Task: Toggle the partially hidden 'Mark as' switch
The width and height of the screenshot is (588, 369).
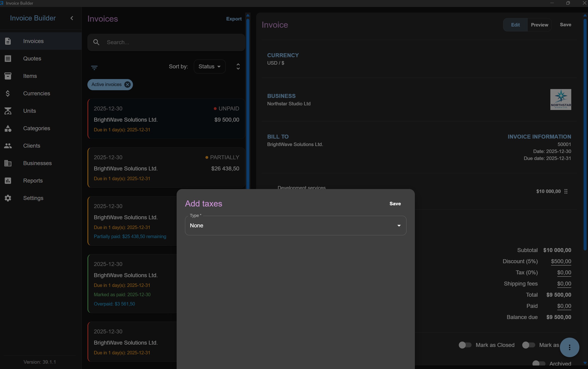Action: click(x=529, y=345)
